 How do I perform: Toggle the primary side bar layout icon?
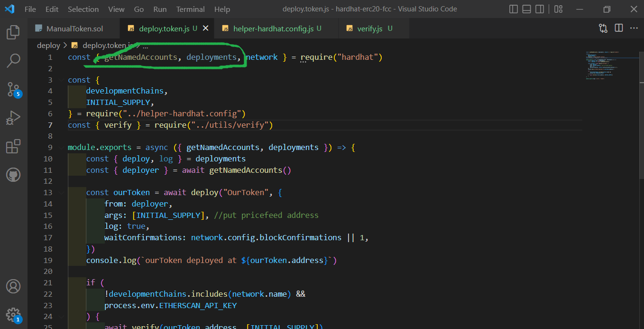pos(514,9)
